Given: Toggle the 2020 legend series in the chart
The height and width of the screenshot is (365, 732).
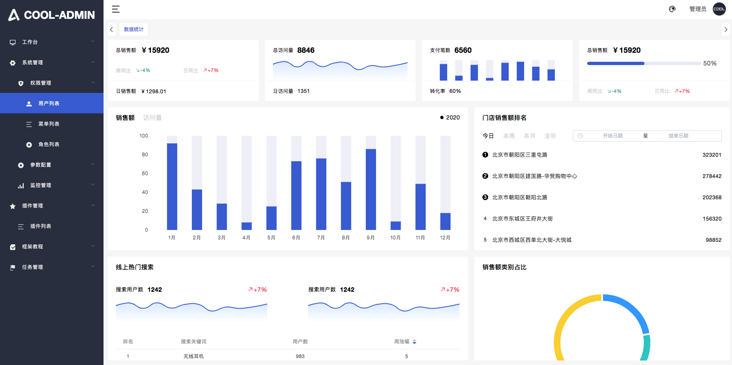Looking at the screenshot, I should tap(450, 118).
